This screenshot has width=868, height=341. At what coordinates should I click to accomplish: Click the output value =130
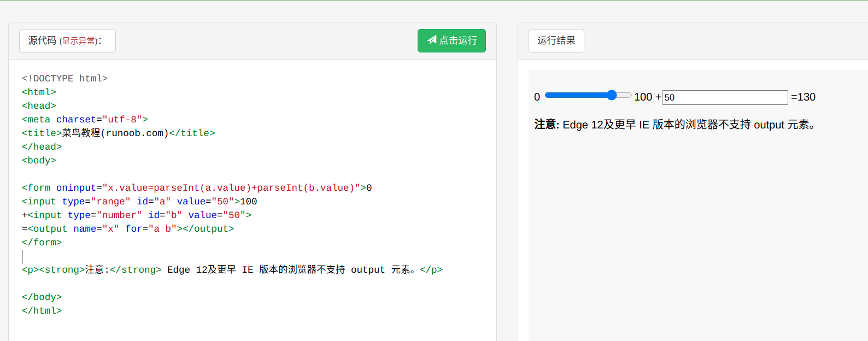pyautogui.click(x=804, y=97)
